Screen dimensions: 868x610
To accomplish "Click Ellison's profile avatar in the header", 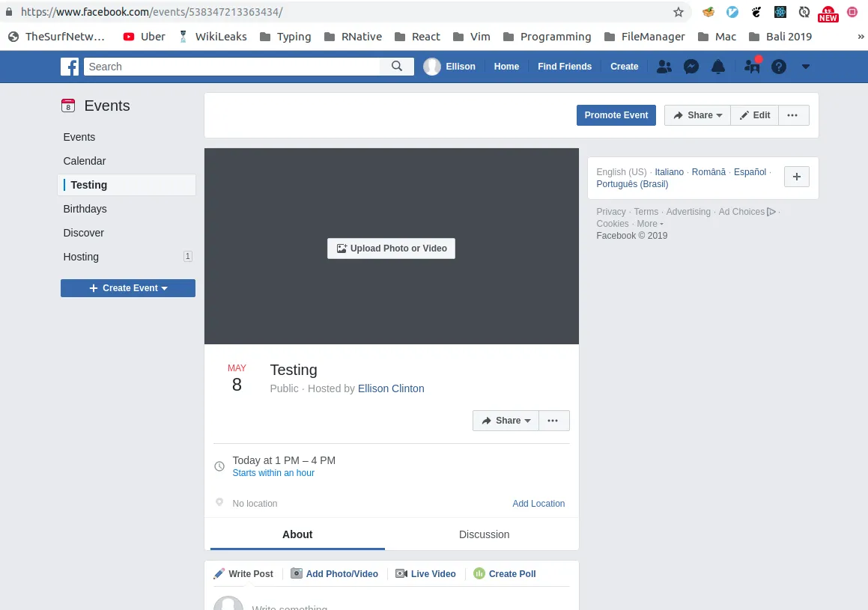I will 432,67.
